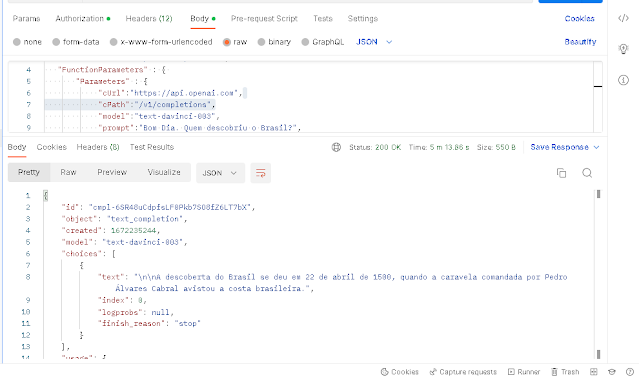Select the binary body type
Image resolution: width=639 pixels, height=386 pixels.
tap(274, 42)
